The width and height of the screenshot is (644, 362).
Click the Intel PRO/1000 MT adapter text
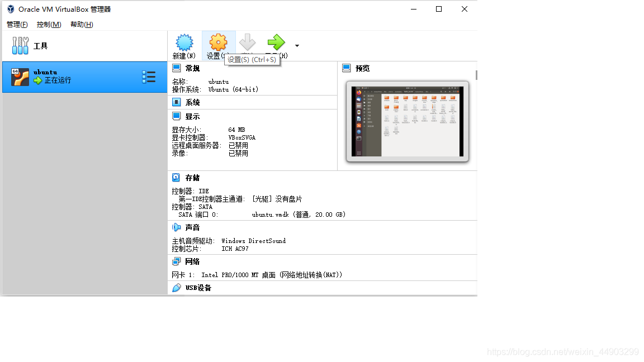(x=272, y=275)
